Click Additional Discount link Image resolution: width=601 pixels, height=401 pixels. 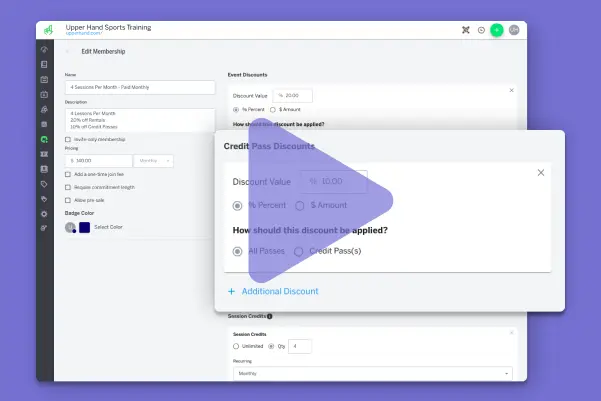point(280,291)
